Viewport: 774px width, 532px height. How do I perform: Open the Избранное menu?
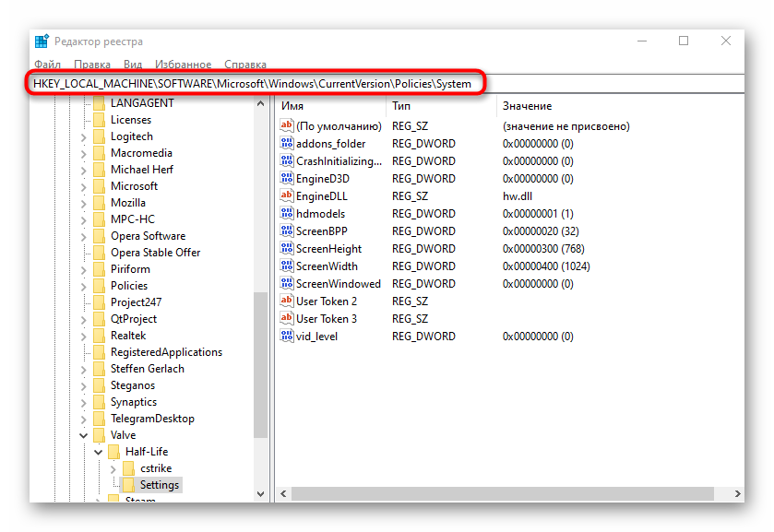[x=183, y=65]
